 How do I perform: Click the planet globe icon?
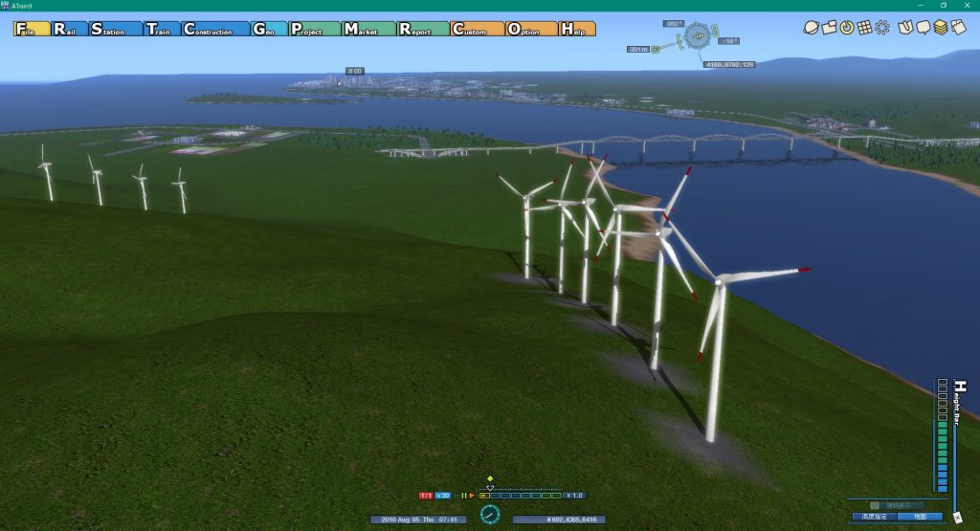[811, 28]
